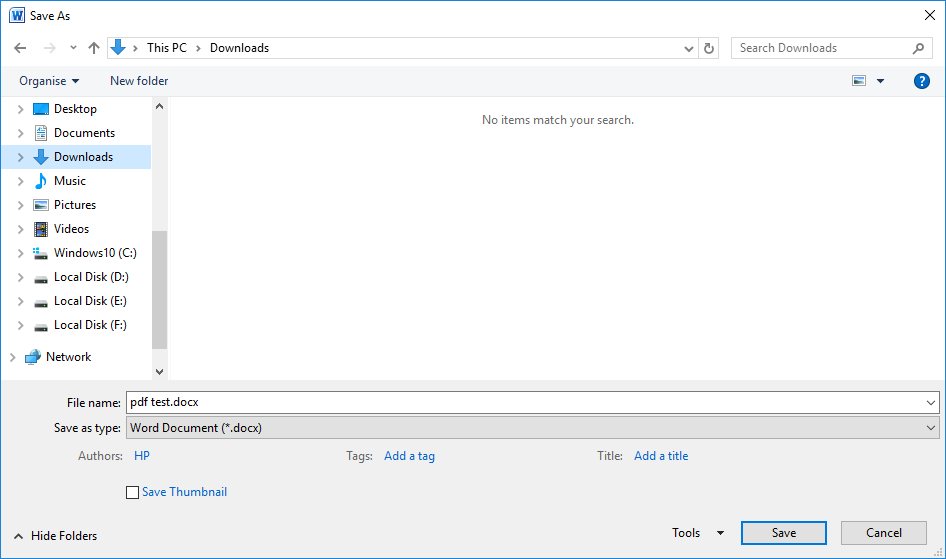This screenshot has height=559, width=946.
Task: Click the Cancel button
Action: pyautogui.click(x=884, y=533)
